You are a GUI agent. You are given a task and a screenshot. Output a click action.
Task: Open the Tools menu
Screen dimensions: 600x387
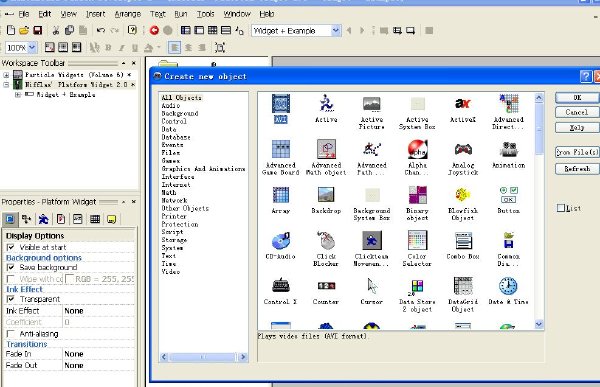tap(205, 14)
